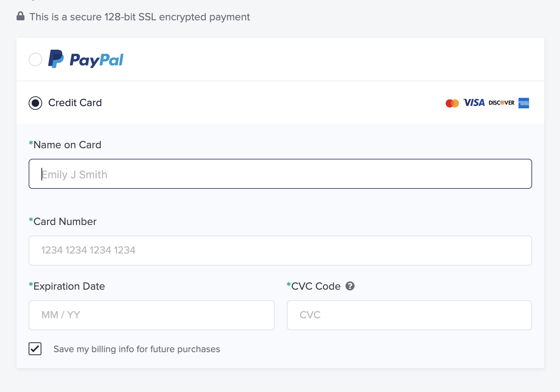
Task: Click the padlock secure payment icon
Action: pos(21,16)
